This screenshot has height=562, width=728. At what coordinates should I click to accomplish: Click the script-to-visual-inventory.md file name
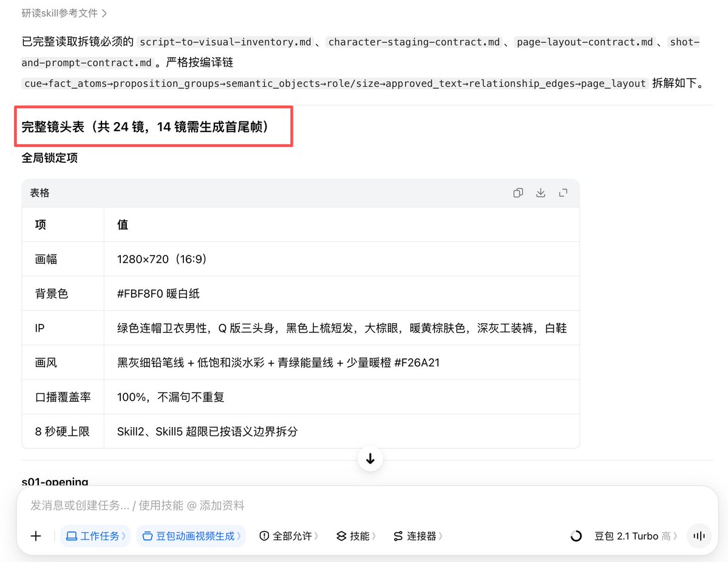tap(226, 42)
